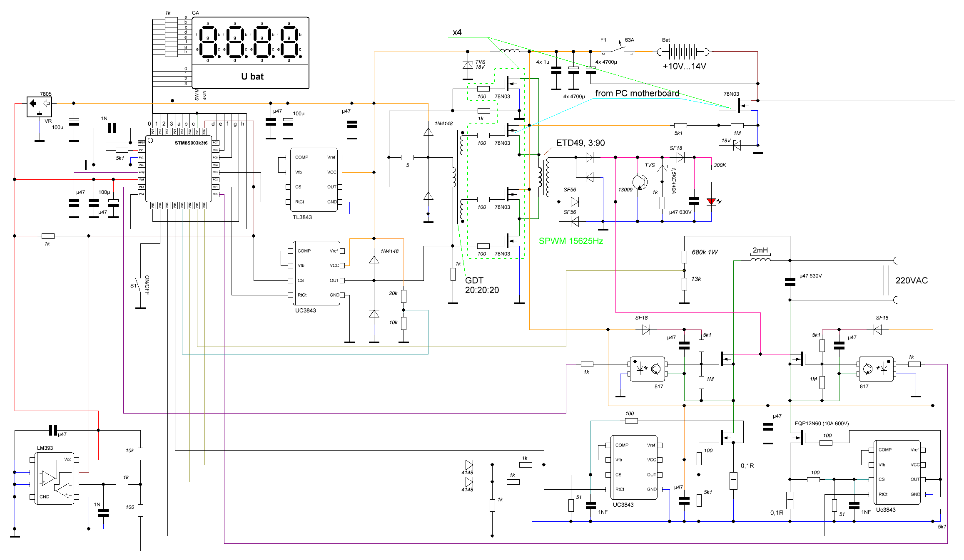
Task: Toggle the F1 63A breaker switch
Action: pos(618,50)
